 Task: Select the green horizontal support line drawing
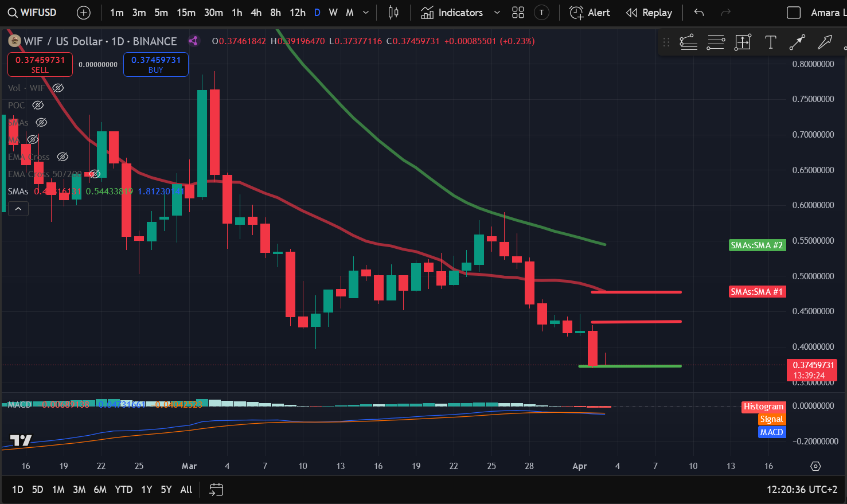[x=630, y=366]
